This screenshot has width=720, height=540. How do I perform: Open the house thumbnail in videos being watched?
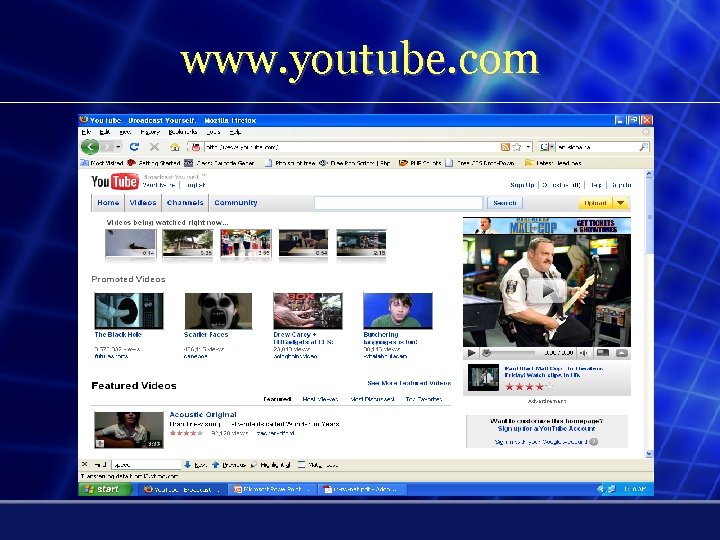188,243
